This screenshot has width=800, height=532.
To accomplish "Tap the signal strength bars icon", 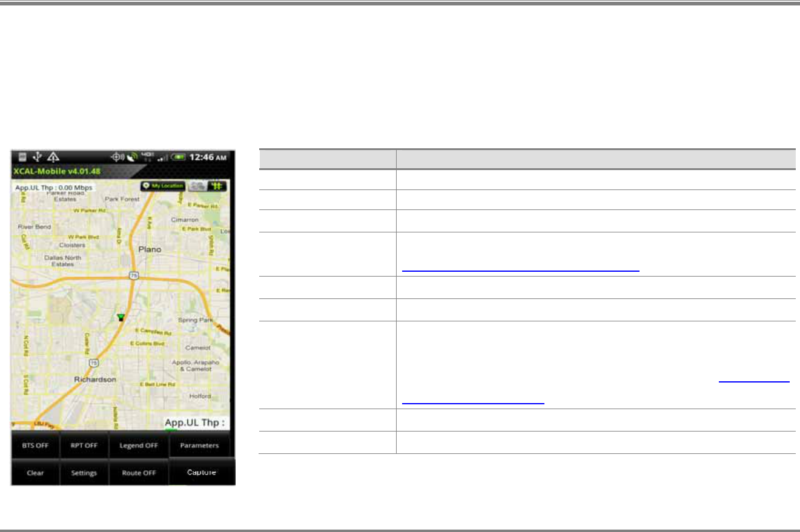I will [162, 157].
